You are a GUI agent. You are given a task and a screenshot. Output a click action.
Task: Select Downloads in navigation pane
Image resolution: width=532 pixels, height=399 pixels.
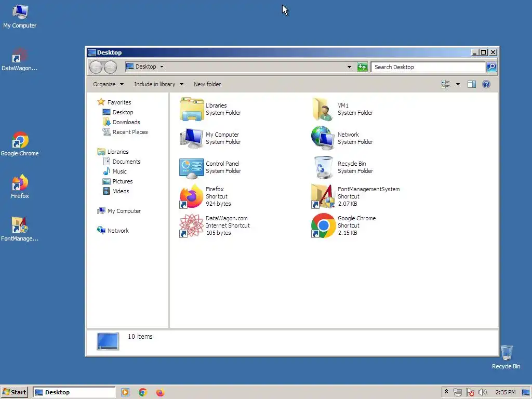coord(121,122)
